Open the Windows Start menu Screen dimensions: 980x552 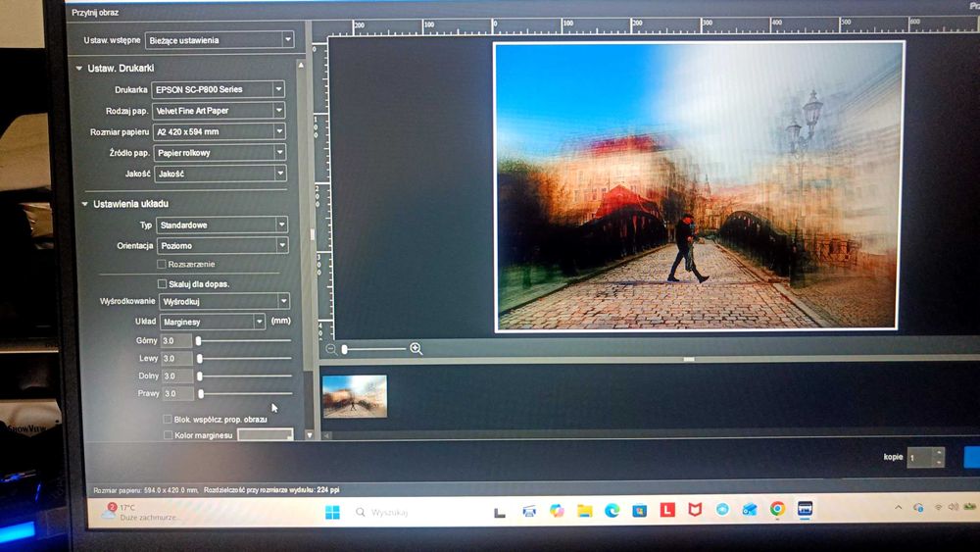click(332, 512)
